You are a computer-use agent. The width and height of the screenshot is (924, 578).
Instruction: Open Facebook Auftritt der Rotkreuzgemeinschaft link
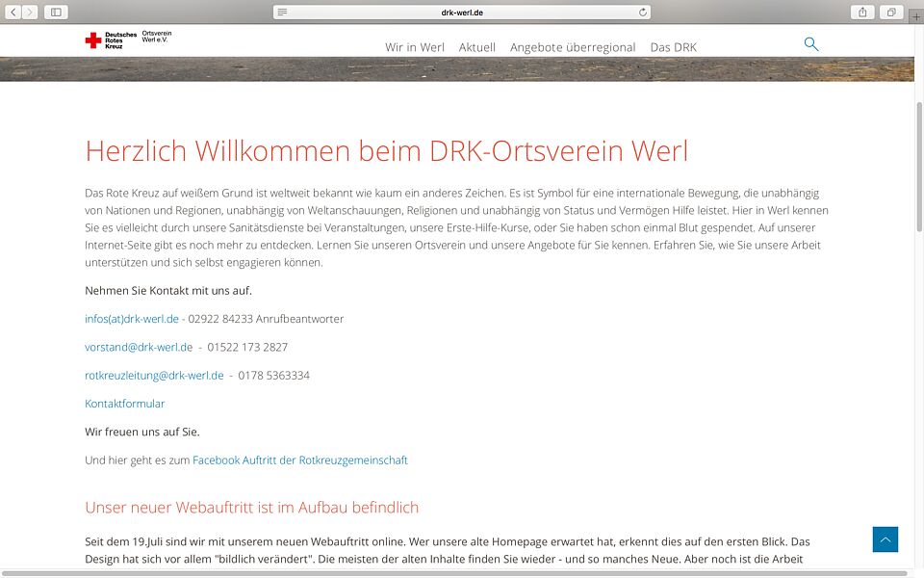tap(300, 460)
